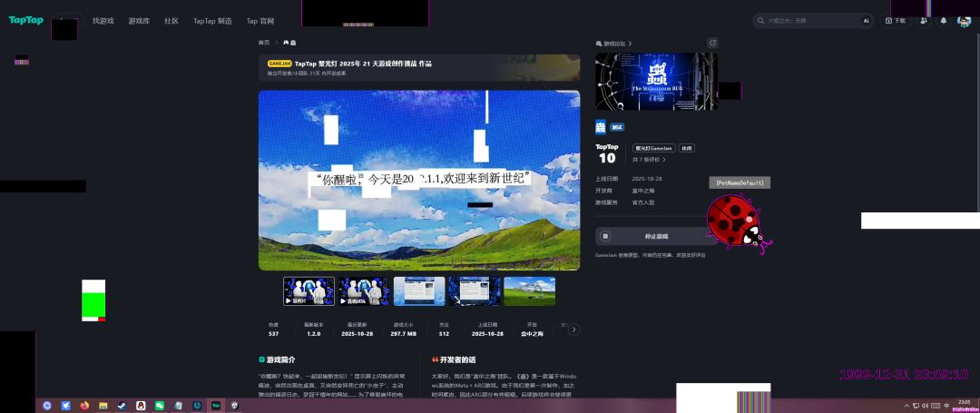Open the notification bell
Screen dimensions: 980x413
click(943, 21)
